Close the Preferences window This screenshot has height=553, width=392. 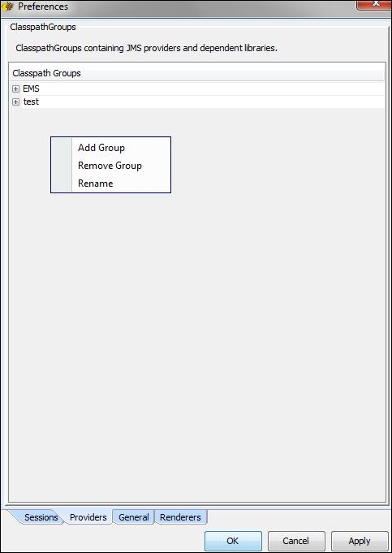[x=375, y=4]
